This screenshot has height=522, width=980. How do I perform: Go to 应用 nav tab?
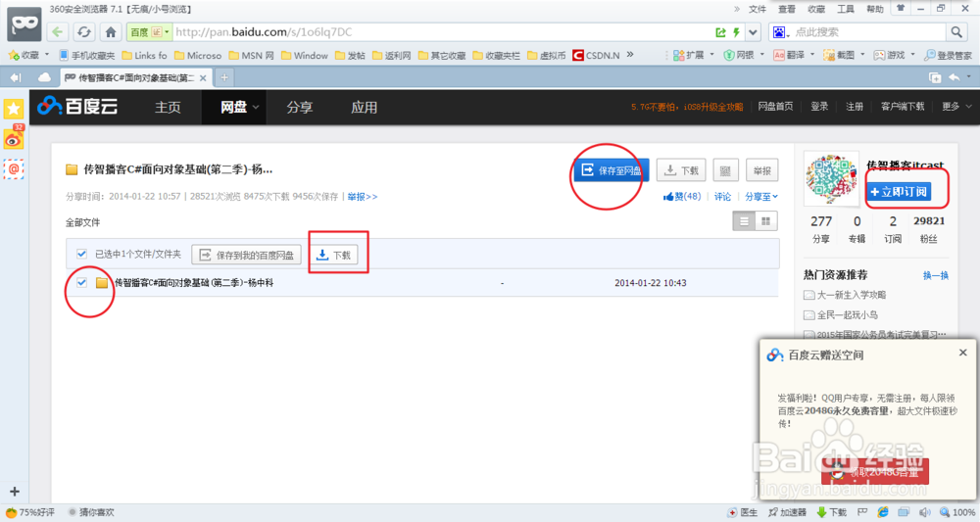tap(364, 108)
